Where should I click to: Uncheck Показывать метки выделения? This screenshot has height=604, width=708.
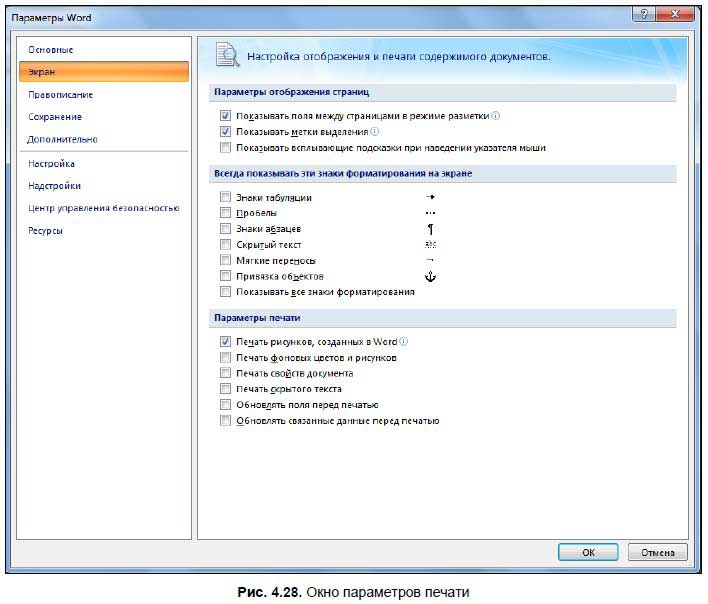click(x=225, y=131)
